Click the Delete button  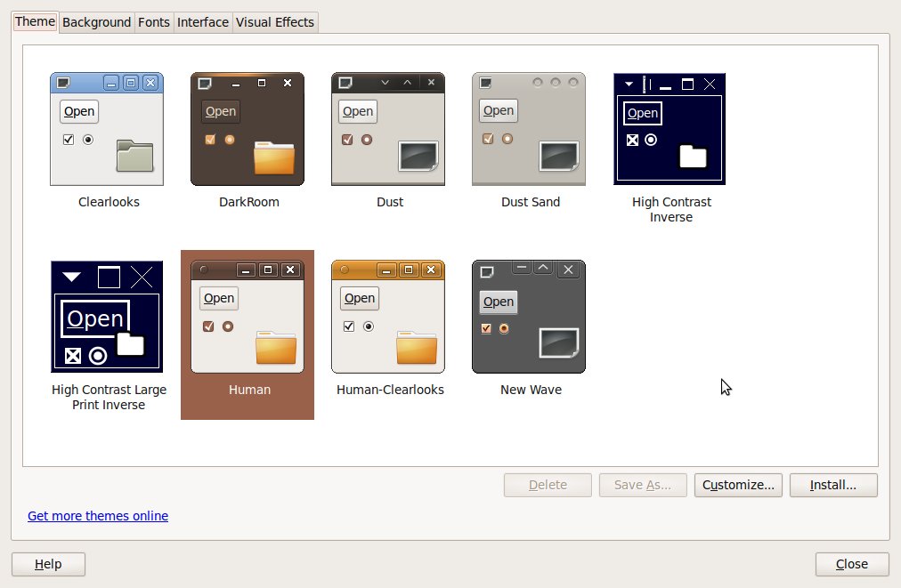(x=548, y=485)
